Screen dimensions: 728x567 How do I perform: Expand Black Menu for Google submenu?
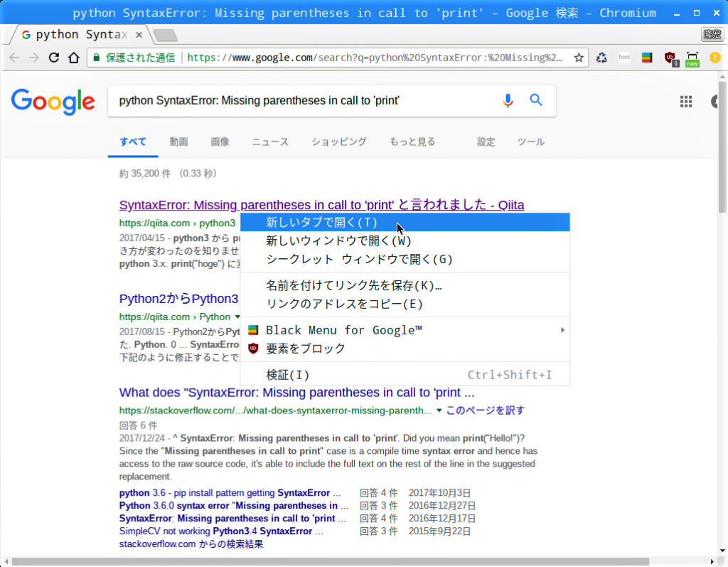coord(405,330)
